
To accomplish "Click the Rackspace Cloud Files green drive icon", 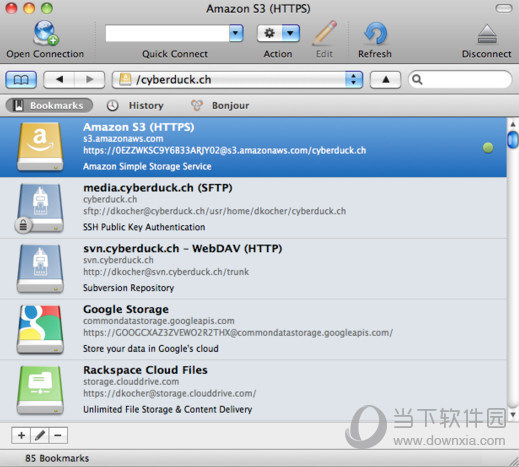I will [40, 390].
